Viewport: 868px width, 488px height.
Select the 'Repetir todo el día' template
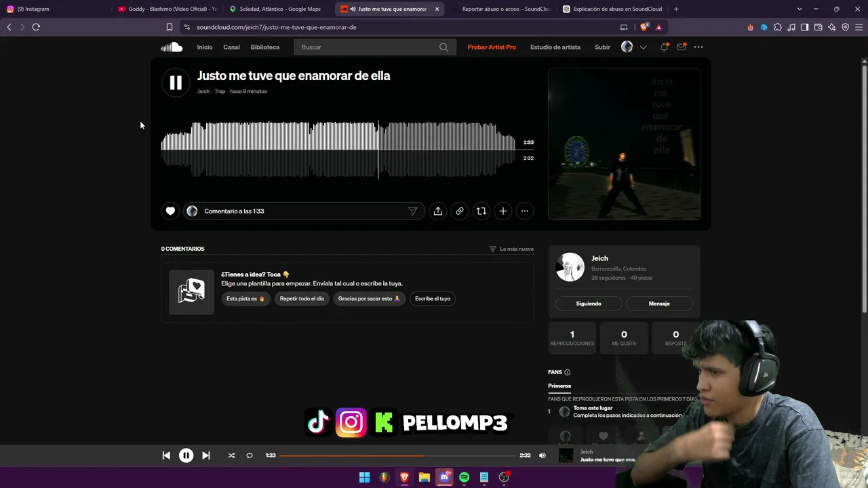[302, 298]
